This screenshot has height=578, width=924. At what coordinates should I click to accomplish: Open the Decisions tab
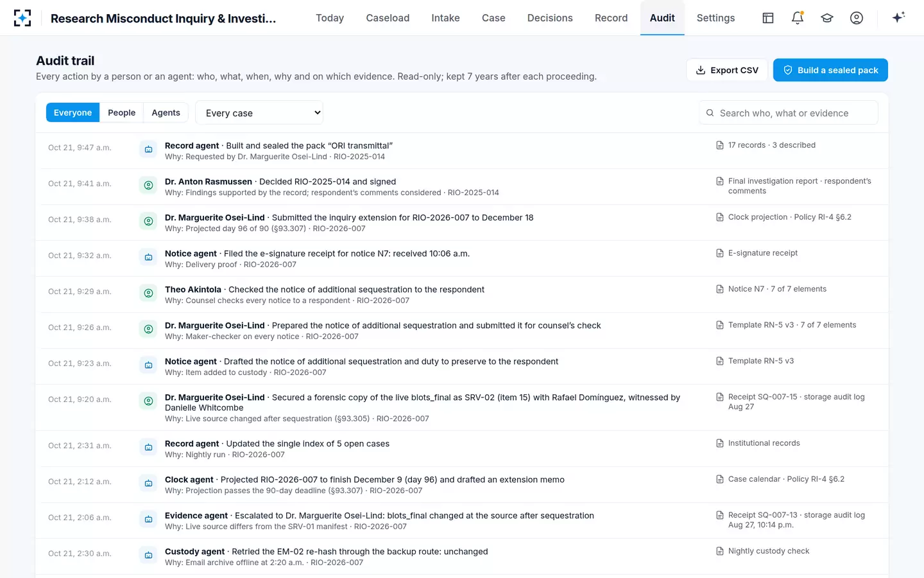pos(550,18)
